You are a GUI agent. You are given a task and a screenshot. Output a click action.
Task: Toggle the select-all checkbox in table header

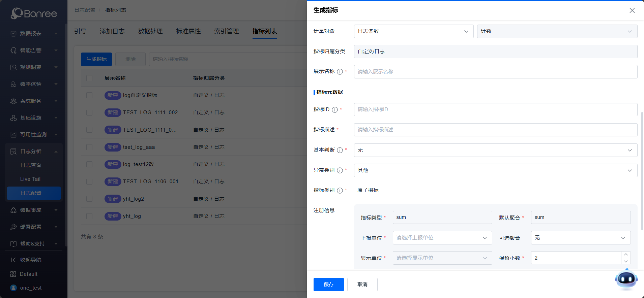pyautogui.click(x=89, y=78)
